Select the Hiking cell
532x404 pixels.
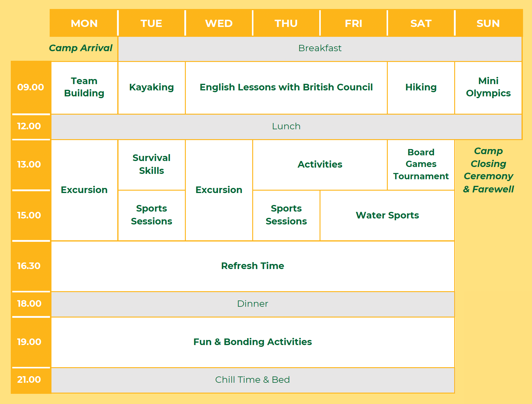pos(421,87)
